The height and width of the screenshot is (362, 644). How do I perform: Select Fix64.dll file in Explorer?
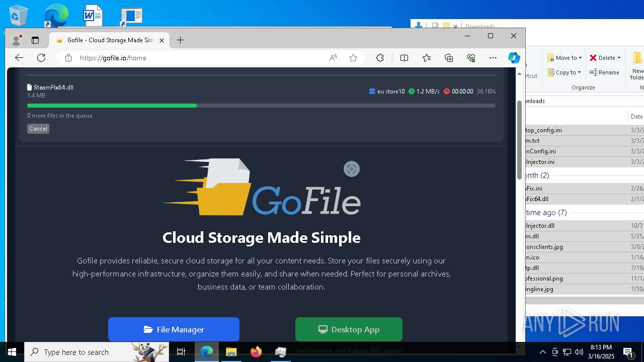[x=537, y=199]
